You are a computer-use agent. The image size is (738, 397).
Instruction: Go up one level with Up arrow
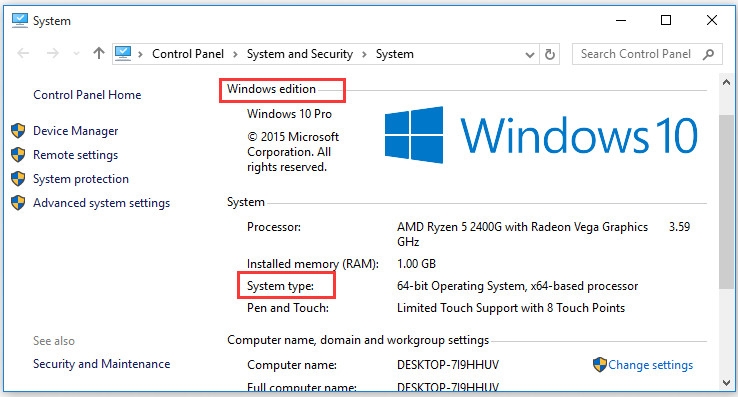click(98, 53)
